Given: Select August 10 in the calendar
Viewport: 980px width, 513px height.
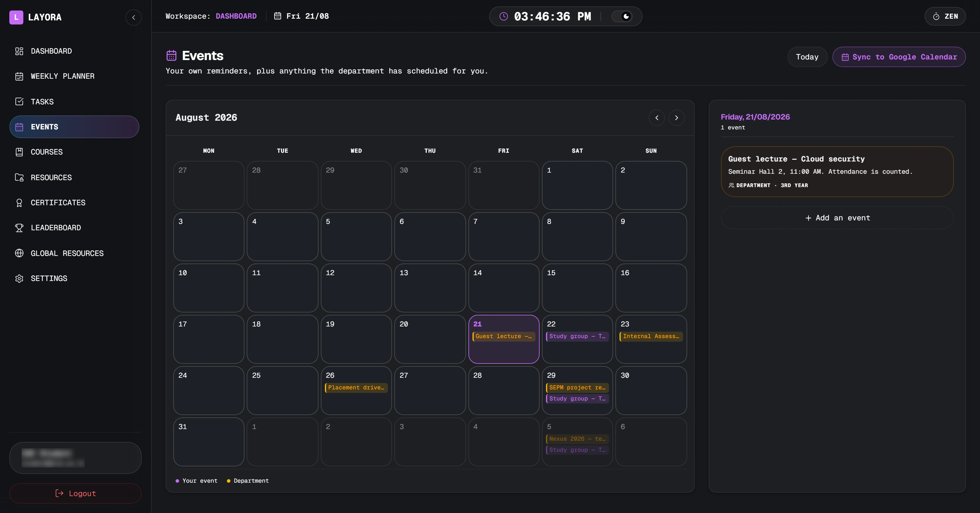Looking at the screenshot, I should 209,288.
